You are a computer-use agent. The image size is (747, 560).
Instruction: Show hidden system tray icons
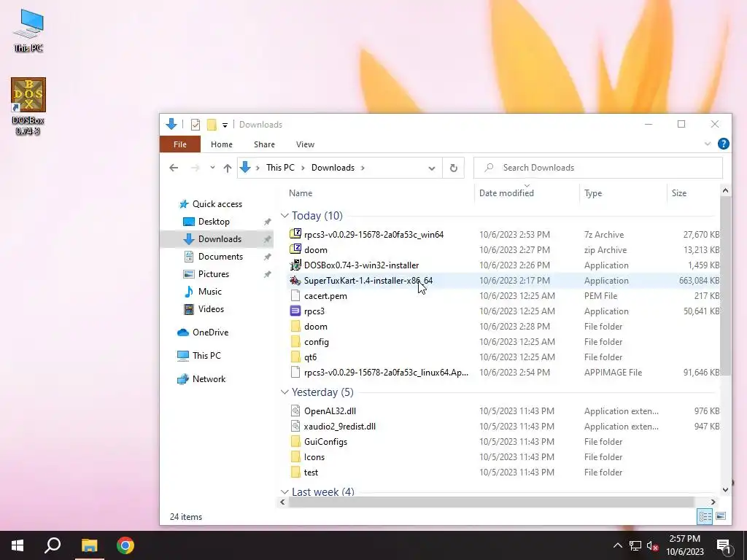click(617, 545)
